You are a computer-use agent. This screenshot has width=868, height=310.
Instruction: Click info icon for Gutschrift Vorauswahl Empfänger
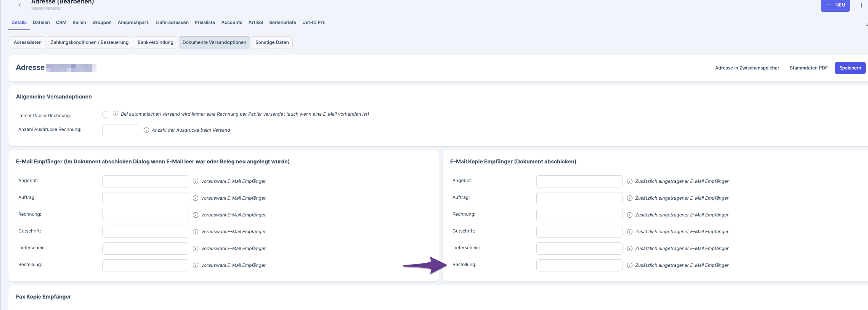[196, 232]
